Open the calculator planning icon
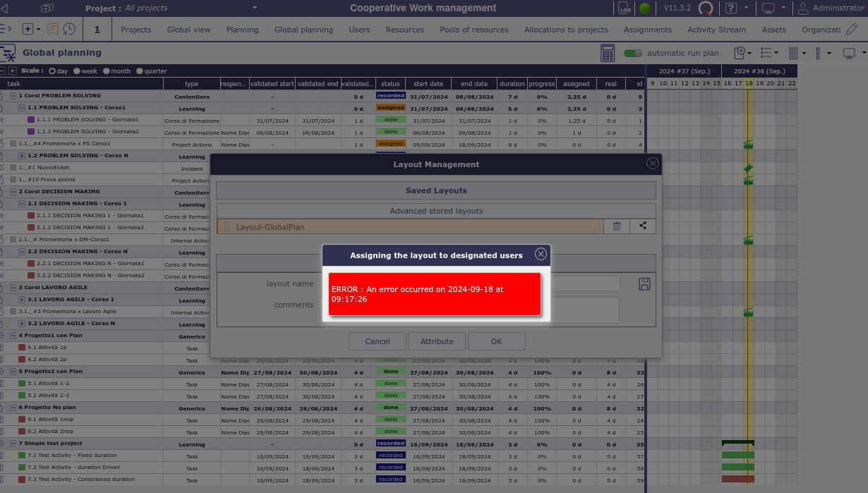868x493 pixels. [x=607, y=53]
